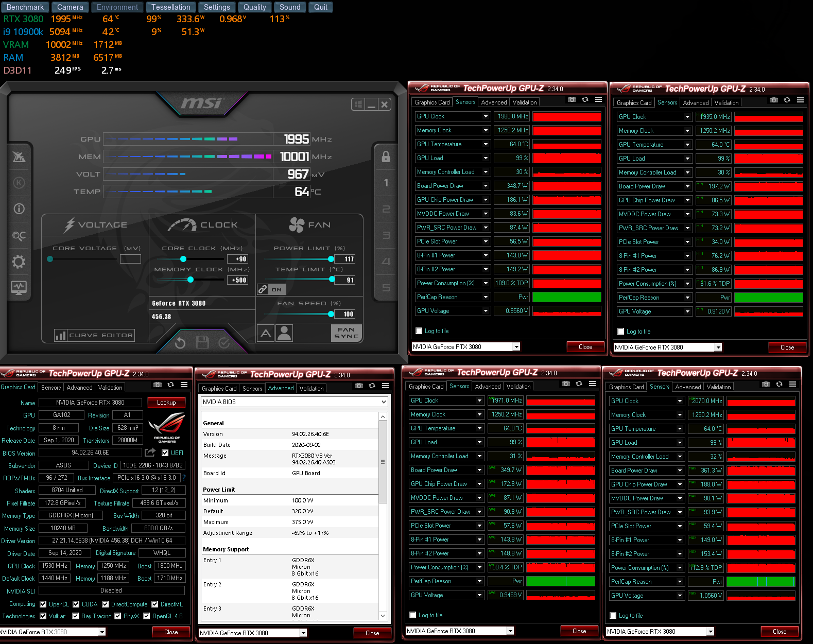Enable auto fan mode A icon

pyautogui.click(x=266, y=333)
